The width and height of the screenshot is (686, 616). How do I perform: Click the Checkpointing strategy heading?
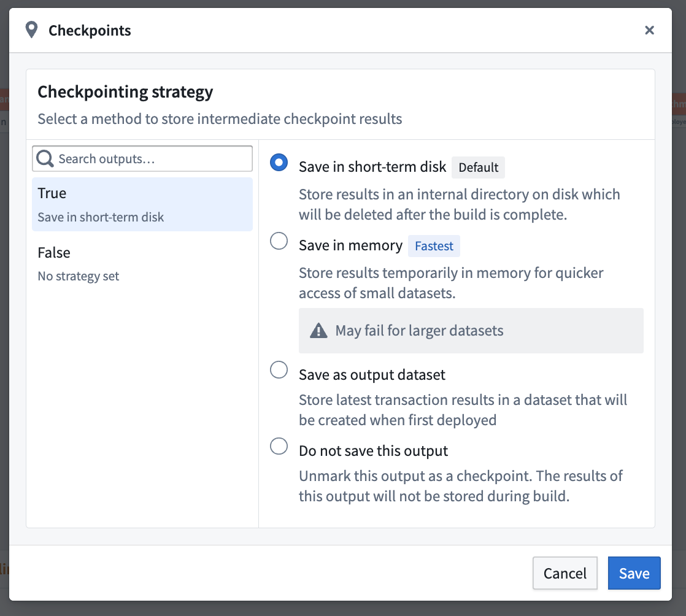coord(125,91)
